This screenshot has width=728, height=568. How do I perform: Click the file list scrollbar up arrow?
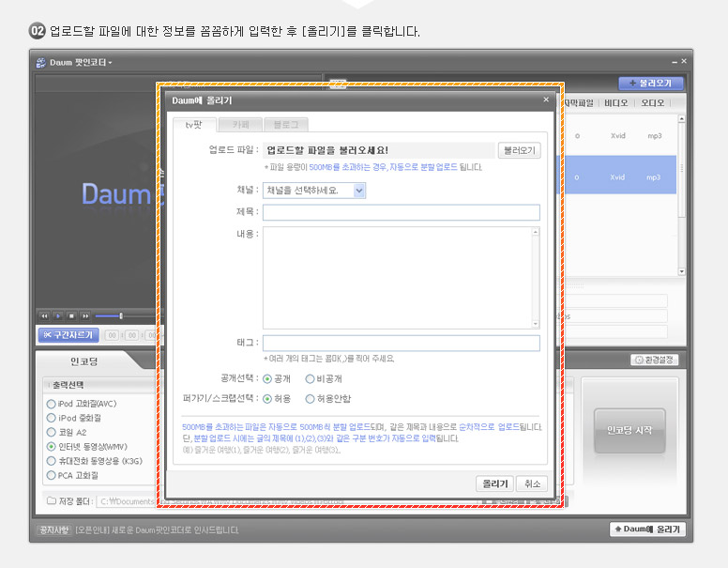point(682,119)
